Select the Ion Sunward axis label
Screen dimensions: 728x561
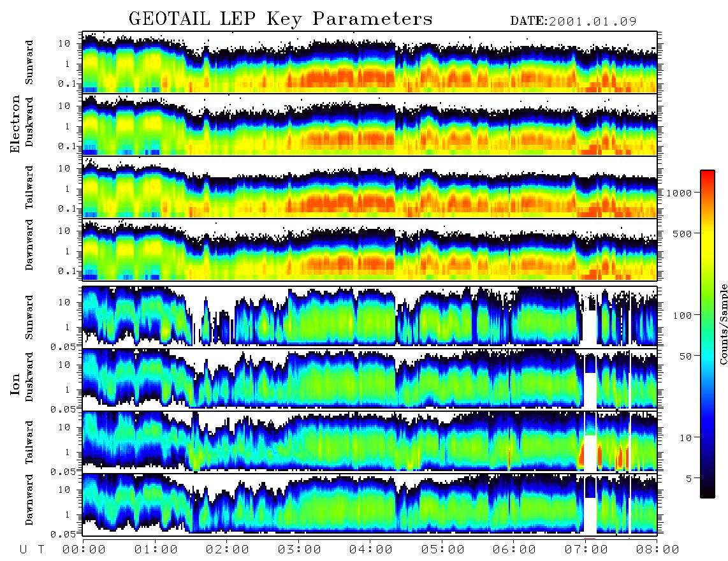pyautogui.click(x=29, y=317)
